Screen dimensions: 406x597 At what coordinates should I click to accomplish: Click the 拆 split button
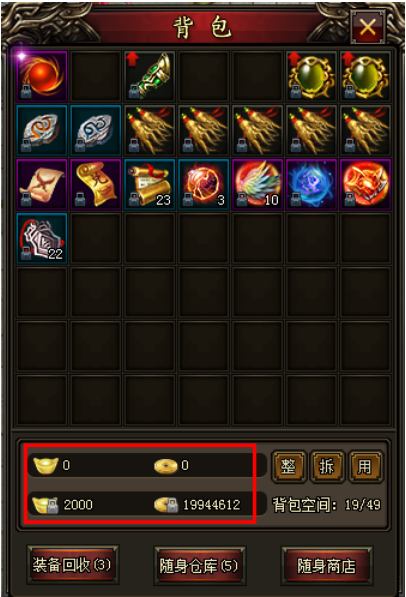(327, 466)
